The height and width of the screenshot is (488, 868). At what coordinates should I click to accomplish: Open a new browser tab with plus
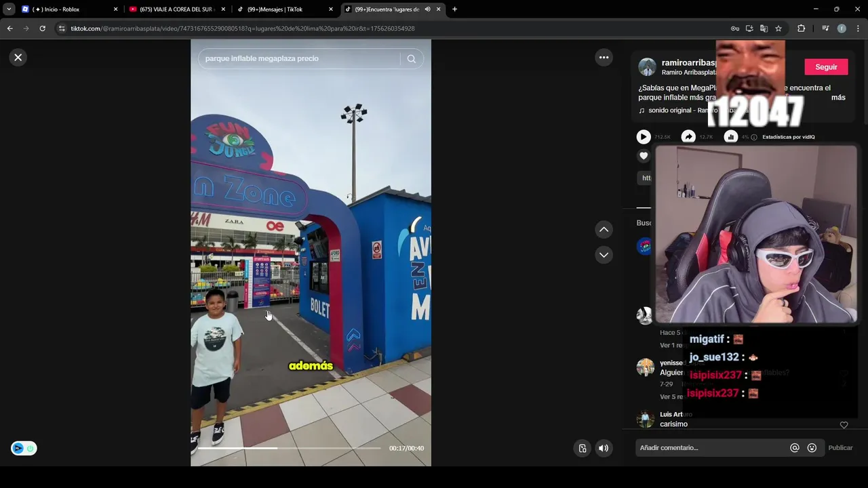[x=454, y=9]
